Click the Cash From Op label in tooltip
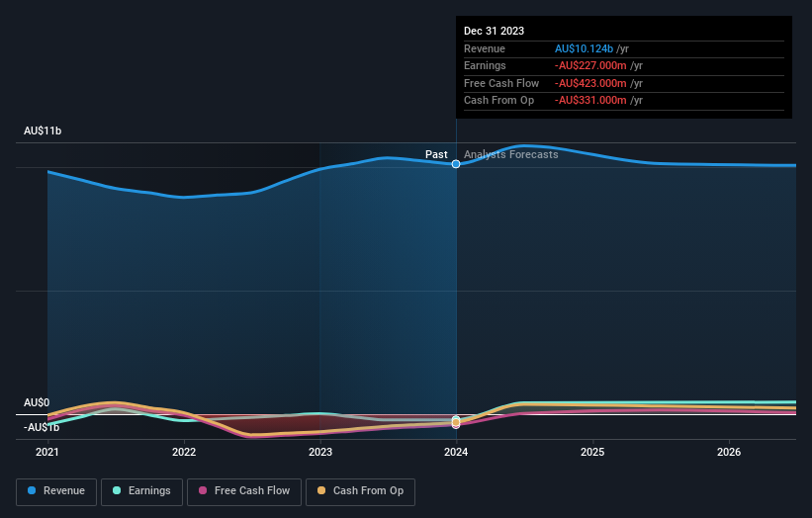 (498, 101)
